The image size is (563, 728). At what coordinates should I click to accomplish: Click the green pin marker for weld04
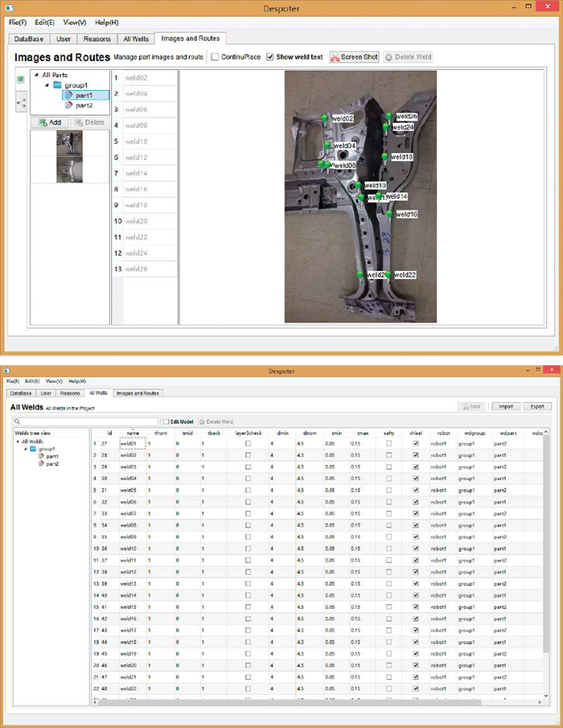pyautogui.click(x=327, y=146)
